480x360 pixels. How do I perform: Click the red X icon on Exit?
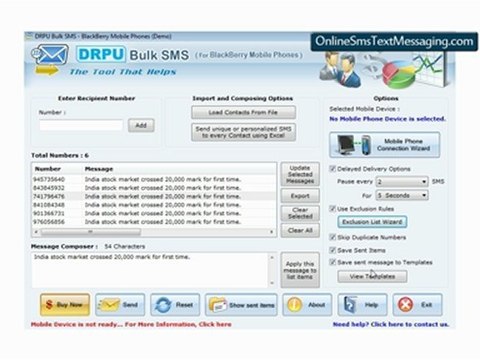click(x=406, y=304)
